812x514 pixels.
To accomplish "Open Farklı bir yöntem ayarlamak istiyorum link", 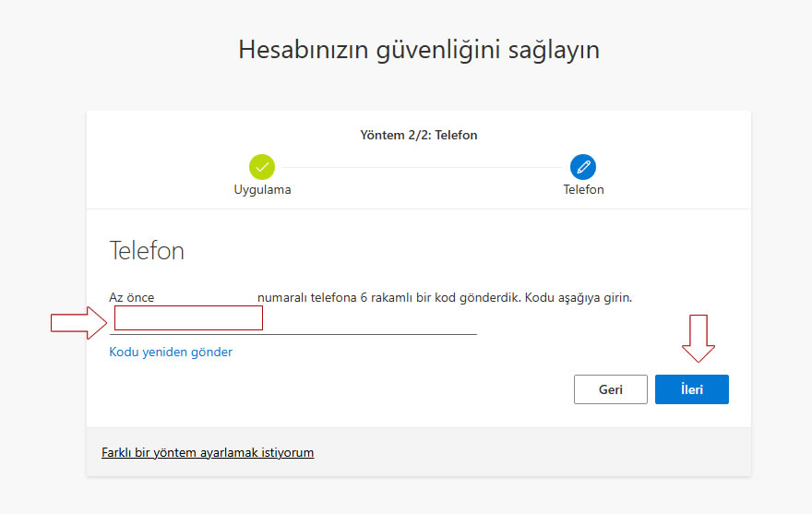I will pos(208,452).
